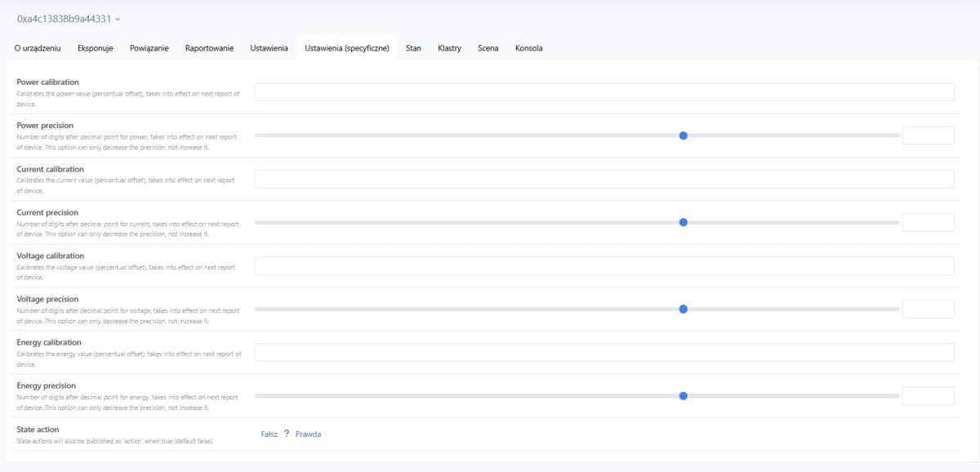The image size is (980, 472).
Task: Click the Current calibration label
Action: click(x=51, y=169)
